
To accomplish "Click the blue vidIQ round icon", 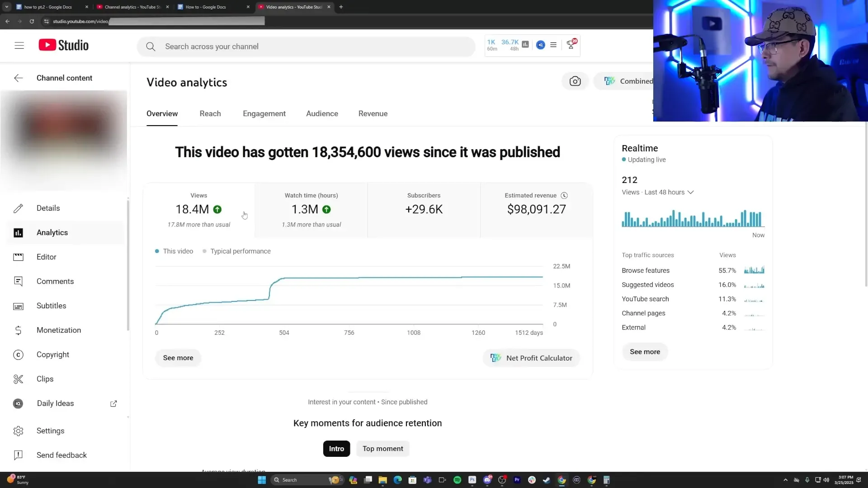I will [540, 45].
